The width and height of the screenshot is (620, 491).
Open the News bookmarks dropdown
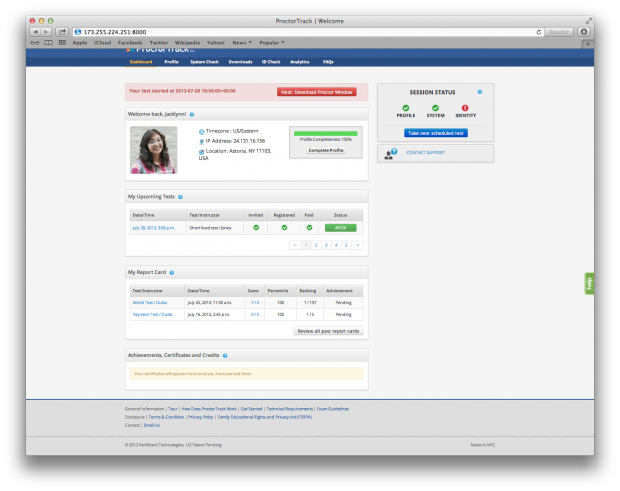(x=242, y=43)
